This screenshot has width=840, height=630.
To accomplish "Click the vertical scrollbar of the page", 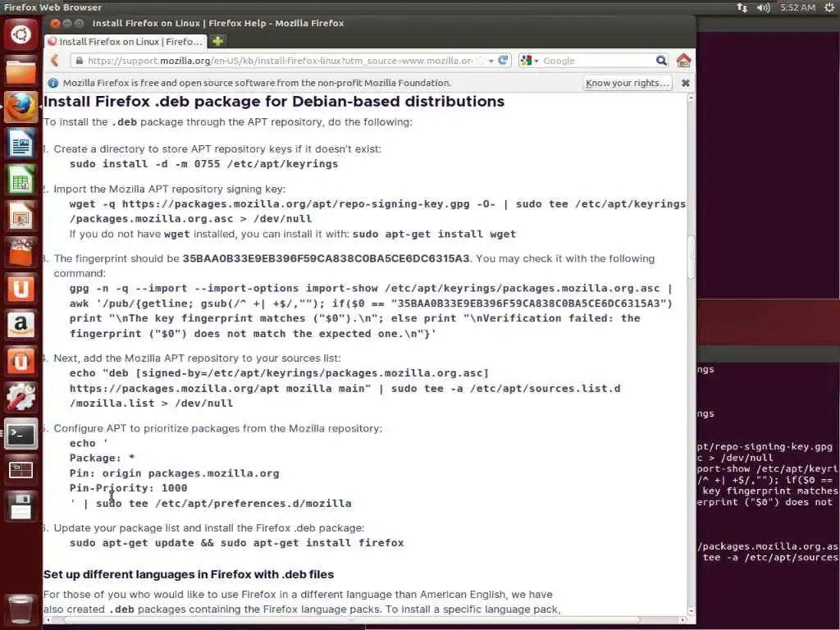I will pyautogui.click(x=691, y=257).
